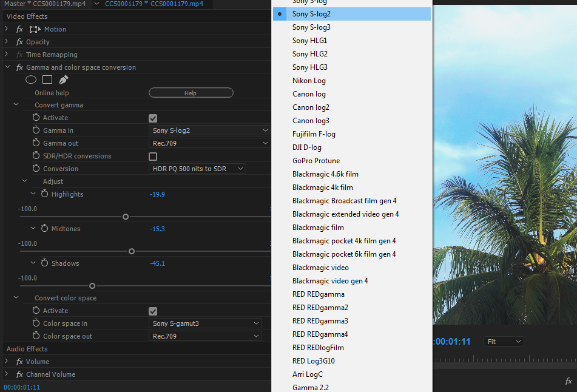Expand the Channel Volume audio effect
The image size is (577, 392).
pos(7,374)
